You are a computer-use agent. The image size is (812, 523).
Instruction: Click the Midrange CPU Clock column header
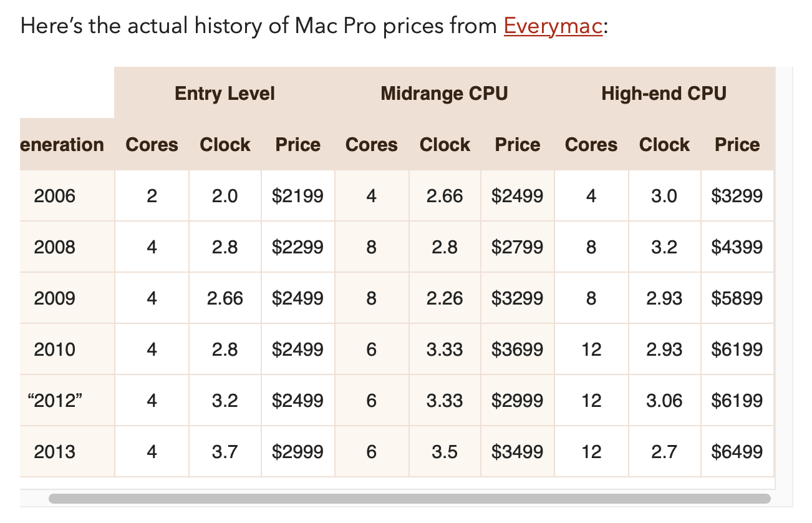[445, 145]
